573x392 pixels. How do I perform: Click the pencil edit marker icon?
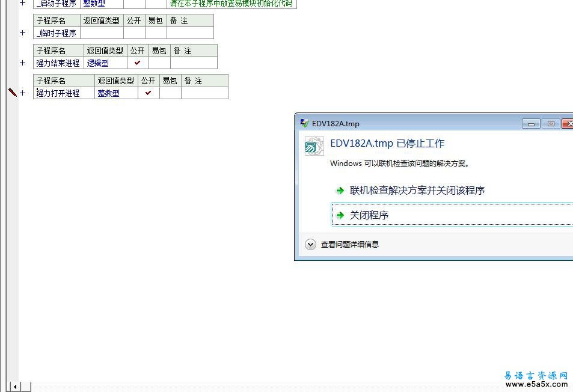tap(13, 93)
